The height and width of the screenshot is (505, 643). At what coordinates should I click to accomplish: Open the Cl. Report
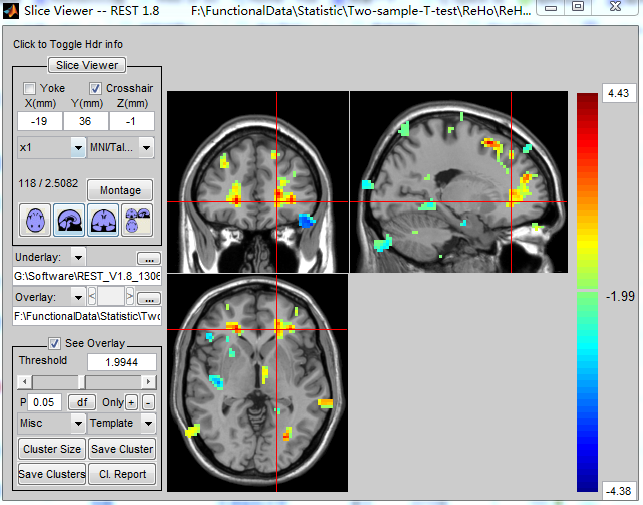[x=122, y=474]
